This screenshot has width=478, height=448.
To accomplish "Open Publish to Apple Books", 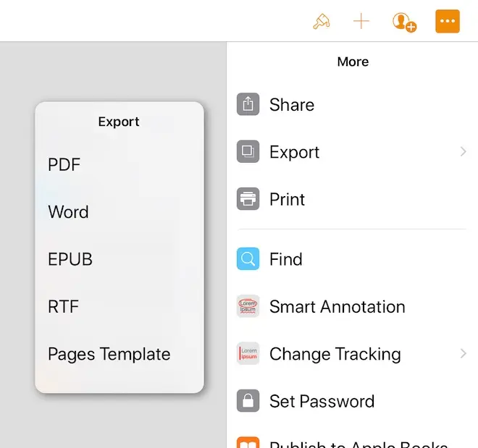I will click(x=358, y=443).
